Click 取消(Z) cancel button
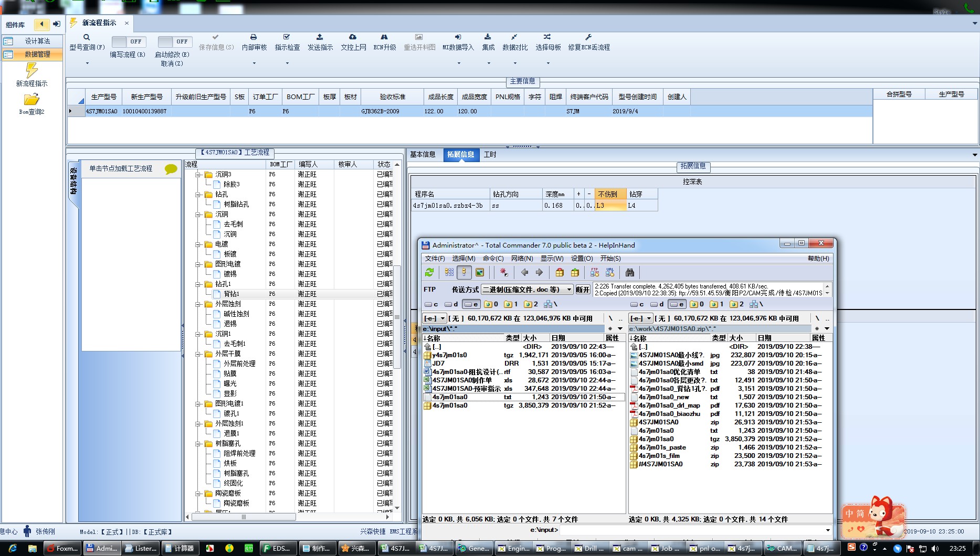 (x=172, y=63)
